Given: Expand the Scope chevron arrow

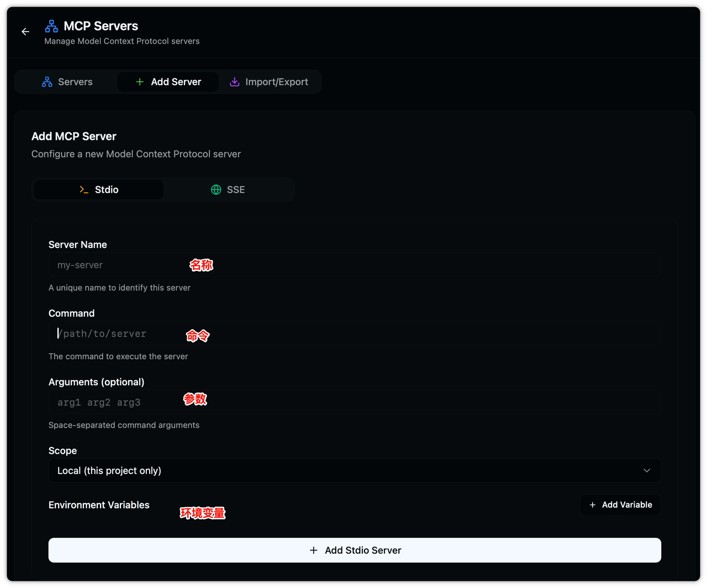Looking at the screenshot, I should tap(647, 471).
